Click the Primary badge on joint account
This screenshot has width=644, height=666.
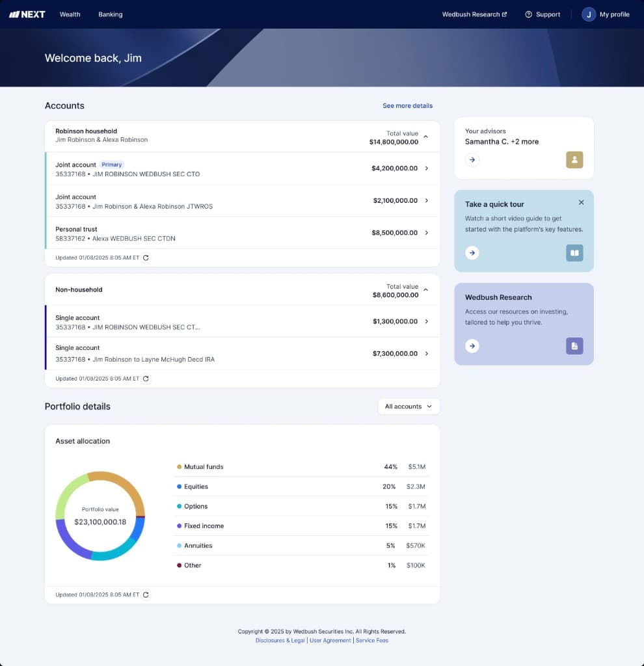[112, 165]
